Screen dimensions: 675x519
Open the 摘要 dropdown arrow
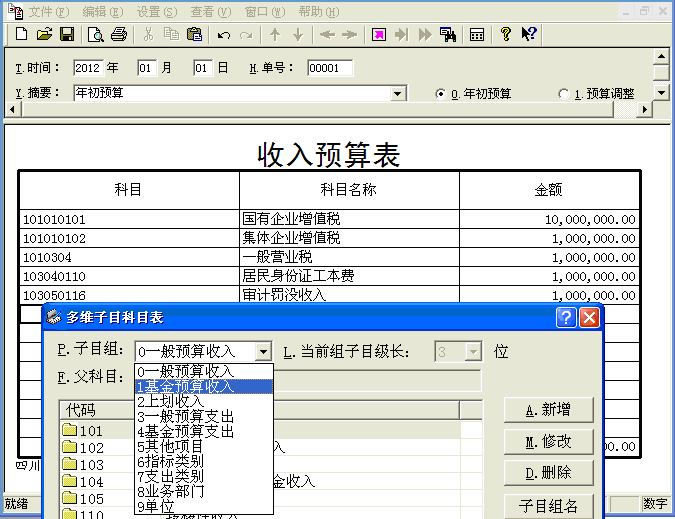398,93
